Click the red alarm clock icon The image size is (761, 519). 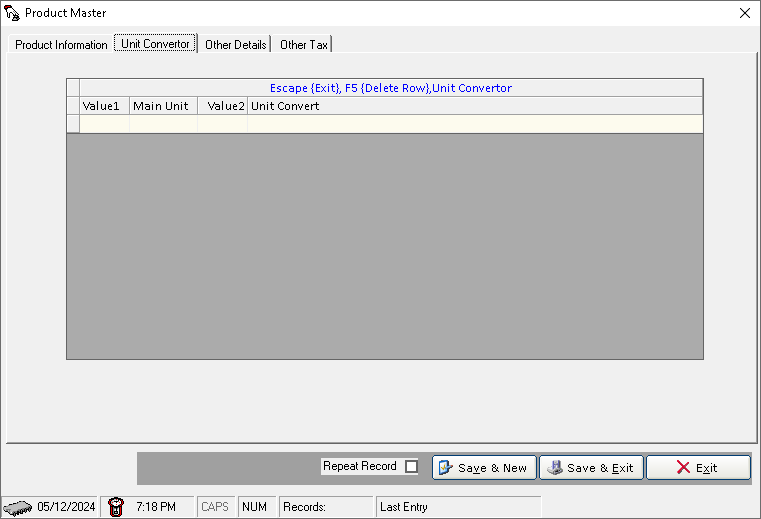click(116, 507)
